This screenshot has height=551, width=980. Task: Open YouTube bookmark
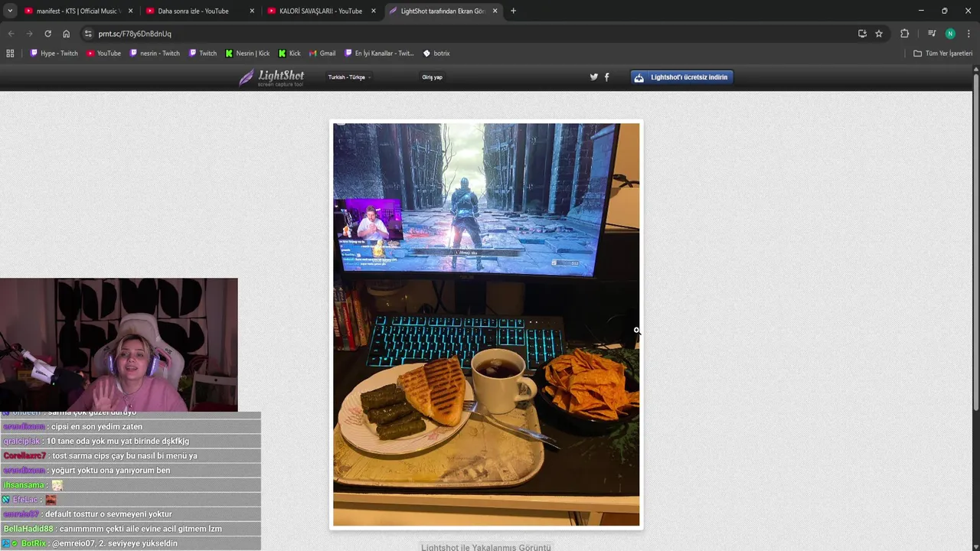point(103,54)
